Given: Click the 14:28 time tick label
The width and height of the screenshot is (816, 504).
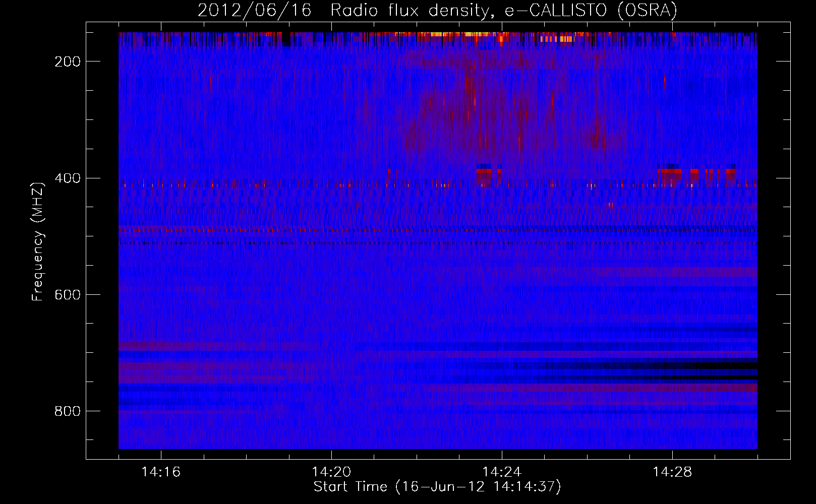Looking at the screenshot, I should pos(672,472).
